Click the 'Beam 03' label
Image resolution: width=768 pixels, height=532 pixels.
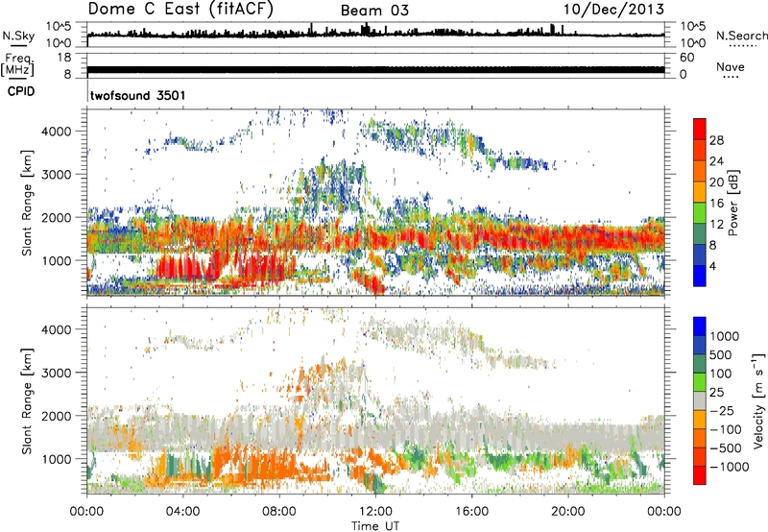point(374,11)
